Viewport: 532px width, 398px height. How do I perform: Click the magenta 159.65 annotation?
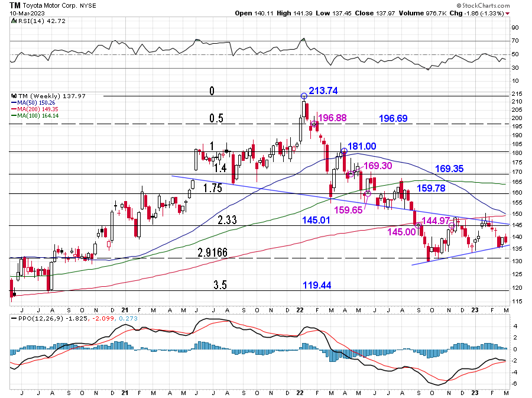(x=348, y=210)
